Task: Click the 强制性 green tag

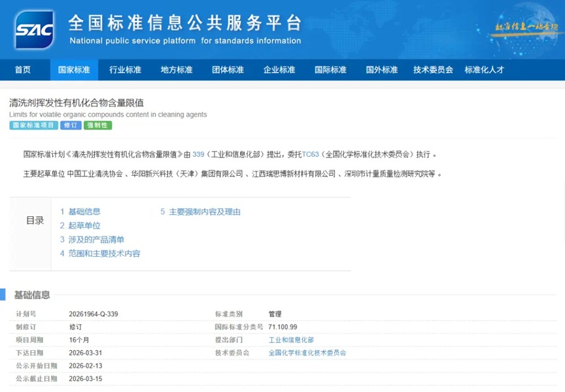Action: coord(97,125)
